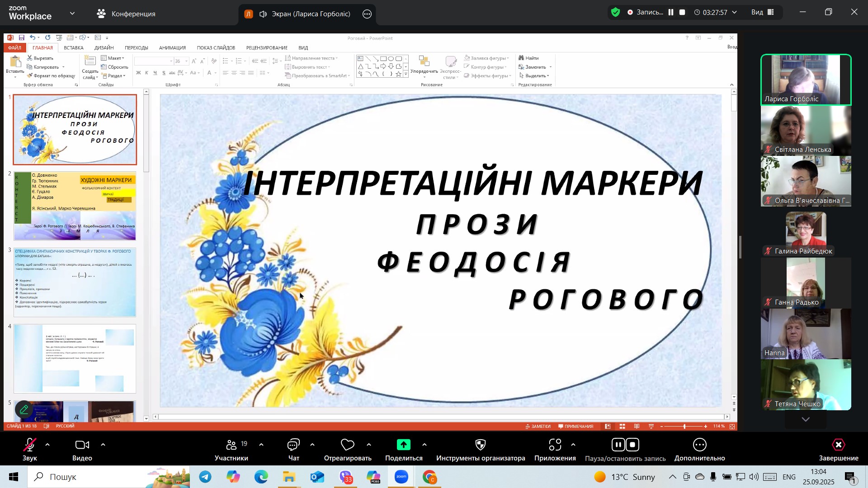Expand the participant video list chevron
The image size is (868, 488).
click(805, 420)
